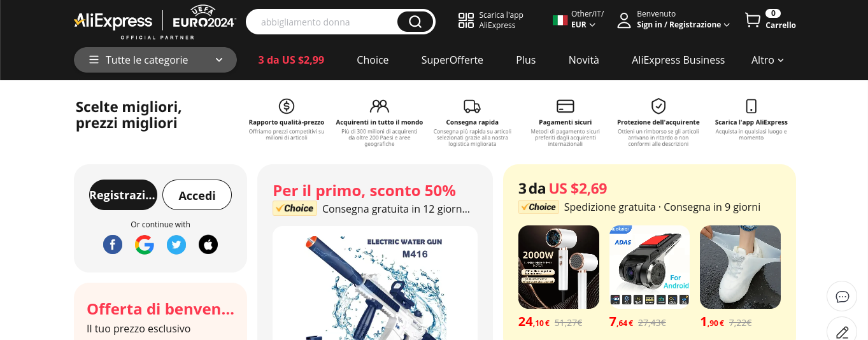Go to the SuperOfferte tab

click(452, 60)
